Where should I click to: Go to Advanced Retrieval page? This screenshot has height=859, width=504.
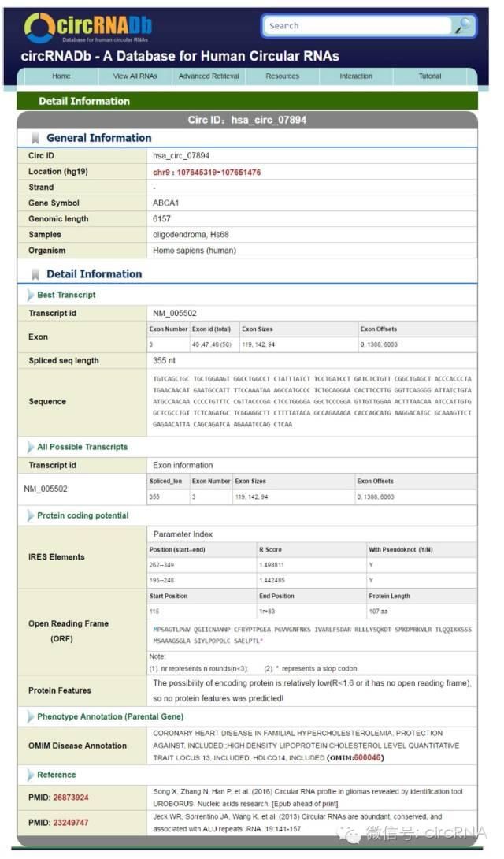click(x=209, y=76)
